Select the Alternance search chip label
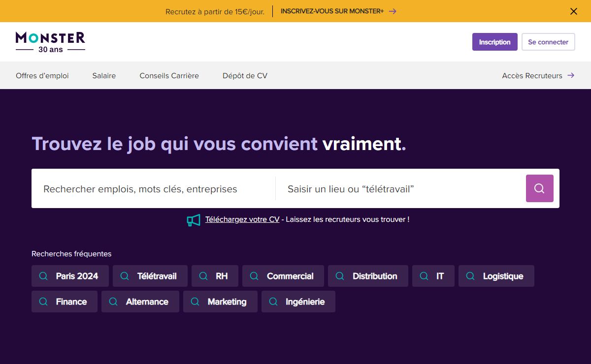The width and height of the screenshot is (591, 364). [147, 302]
